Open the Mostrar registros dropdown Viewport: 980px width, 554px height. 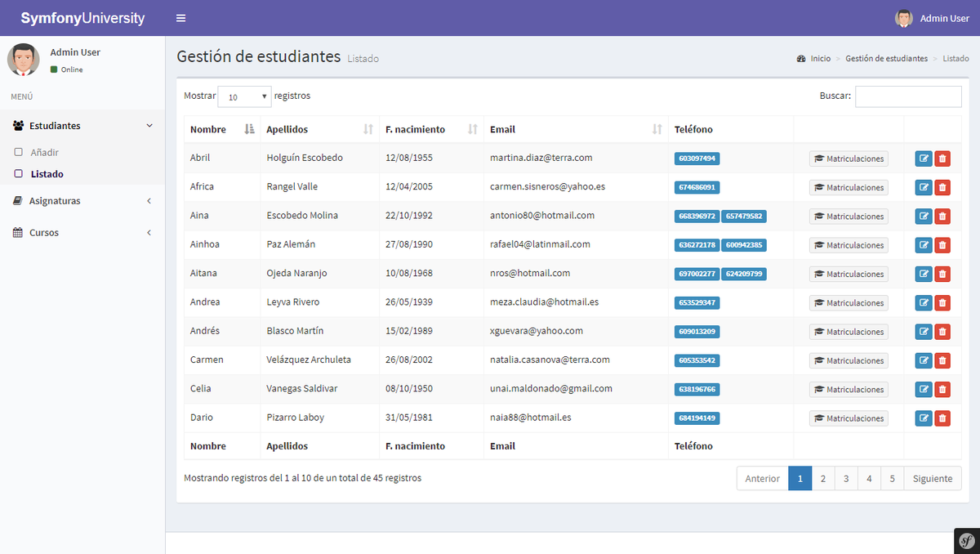[x=244, y=96]
